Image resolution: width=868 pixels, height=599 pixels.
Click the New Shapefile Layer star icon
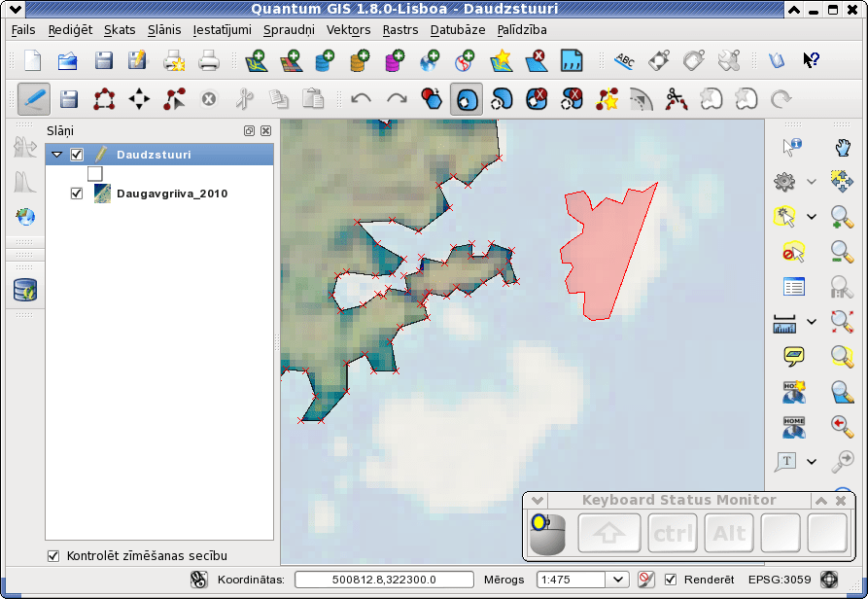click(501, 60)
